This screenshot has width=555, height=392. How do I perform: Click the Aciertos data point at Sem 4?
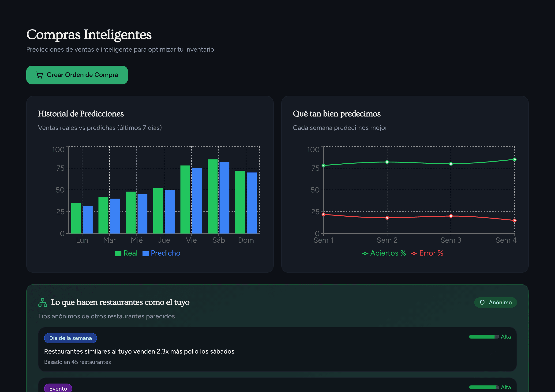tap(515, 159)
